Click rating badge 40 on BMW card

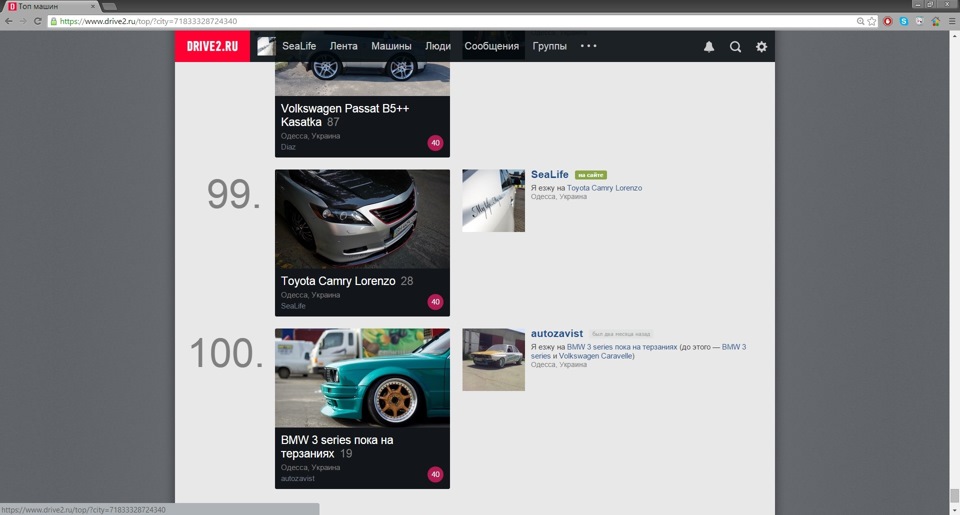coord(435,474)
